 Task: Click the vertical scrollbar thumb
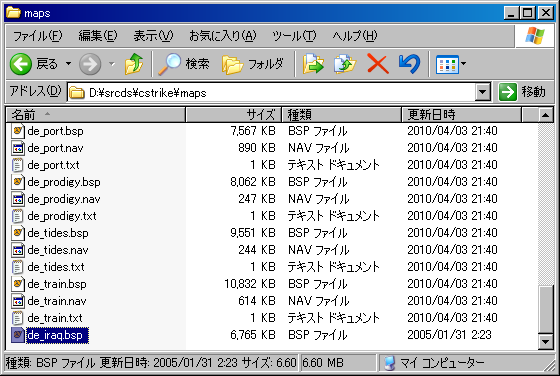pos(546,309)
